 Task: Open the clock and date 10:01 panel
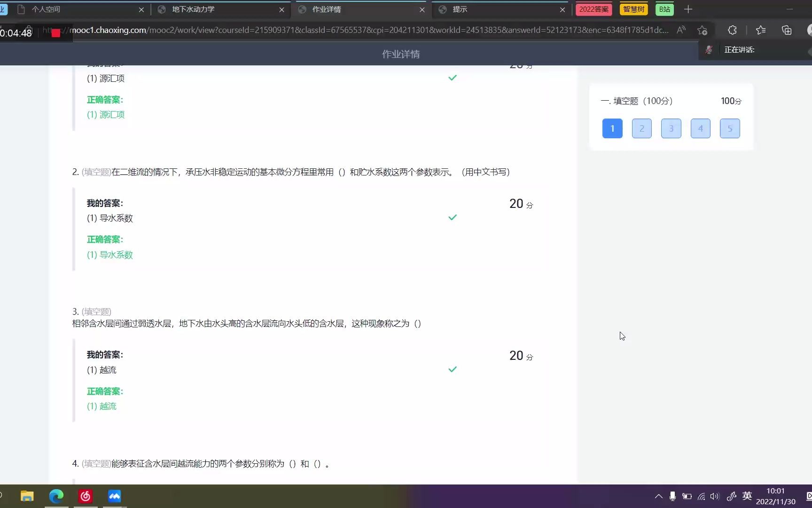(776, 496)
